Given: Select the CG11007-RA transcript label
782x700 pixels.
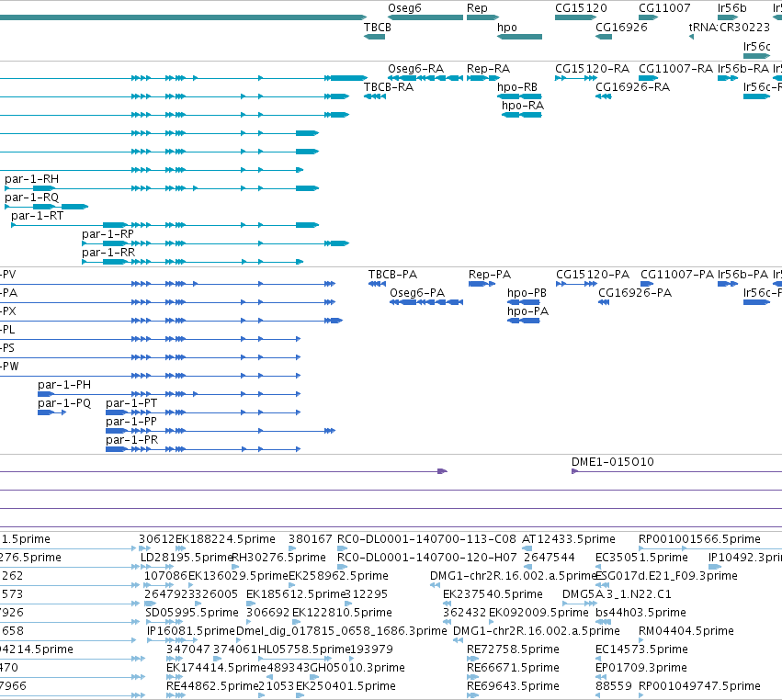Looking at the screenshot, I should (x=675, y=68).
